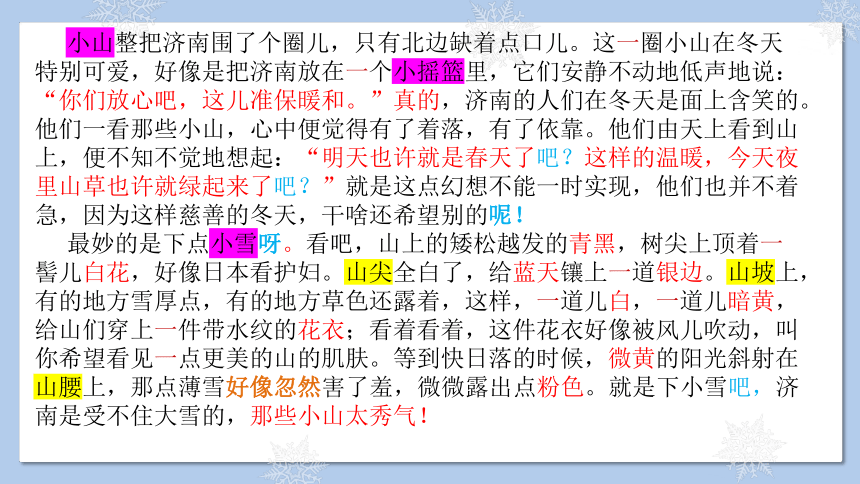
Task: Click the red phrase 山草也许就绿起来了
Action: pyautogui.click(x=166, y=186)
